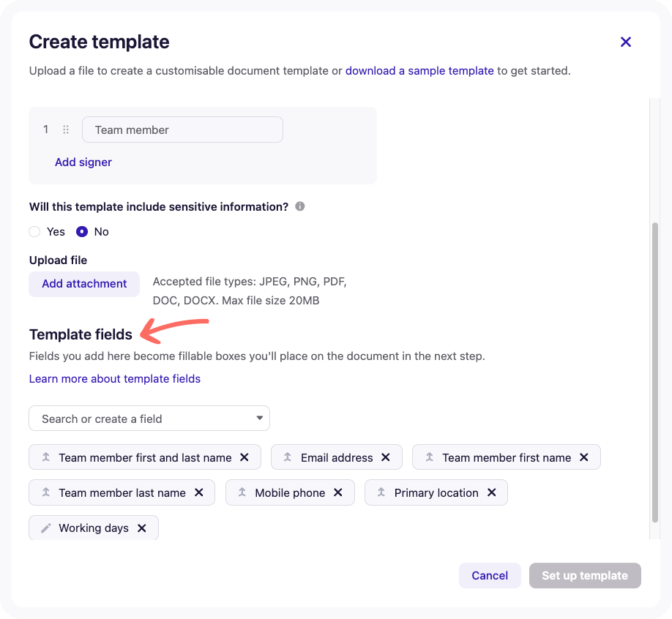Delete the Team member first name chip
Viewport: 672px width, 619px height.
[x=583, y=457]
